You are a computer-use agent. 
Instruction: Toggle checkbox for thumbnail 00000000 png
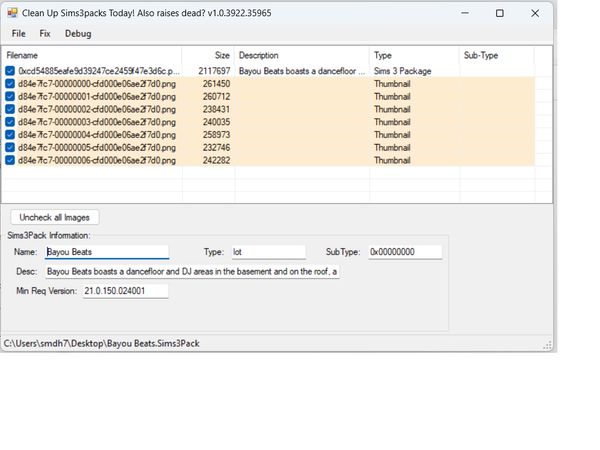pos(10,83)
